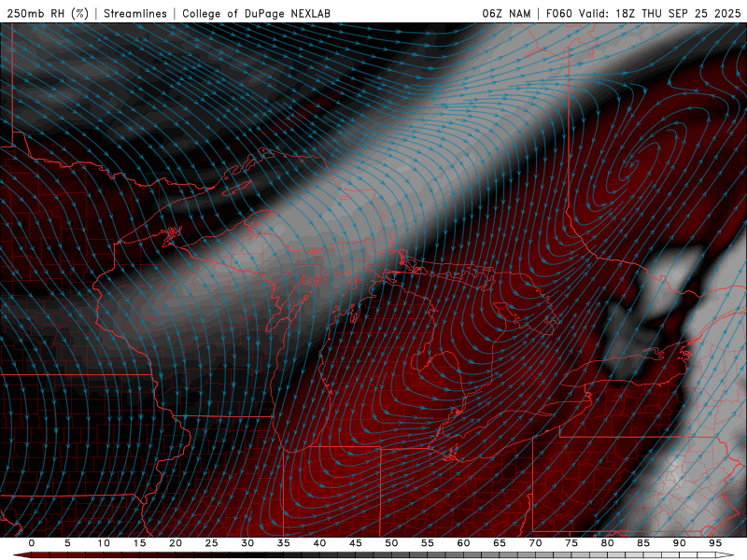Click the "F060" forecast hour label
747x560 pixels.
[x=558, y=14]
